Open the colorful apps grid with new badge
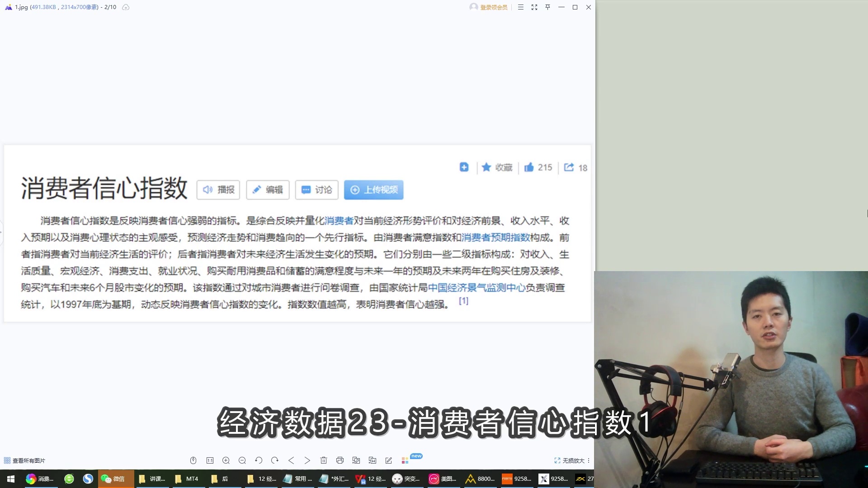 405,460
